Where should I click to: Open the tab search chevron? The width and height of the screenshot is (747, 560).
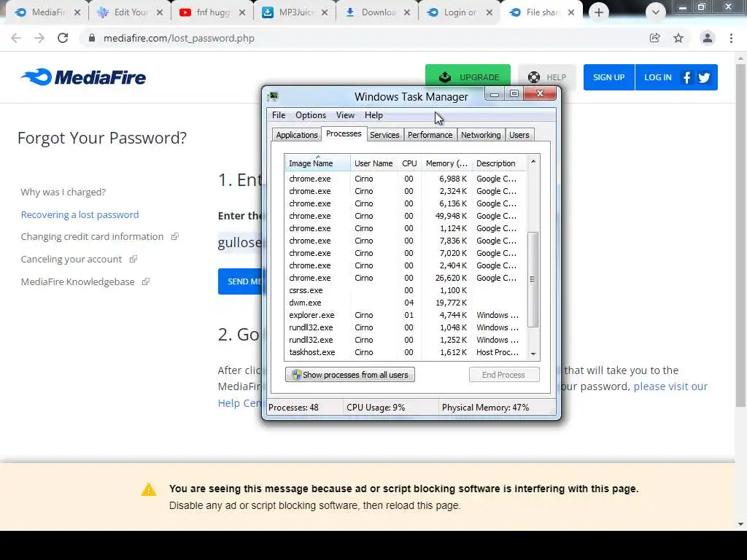[x=656, y=12]
